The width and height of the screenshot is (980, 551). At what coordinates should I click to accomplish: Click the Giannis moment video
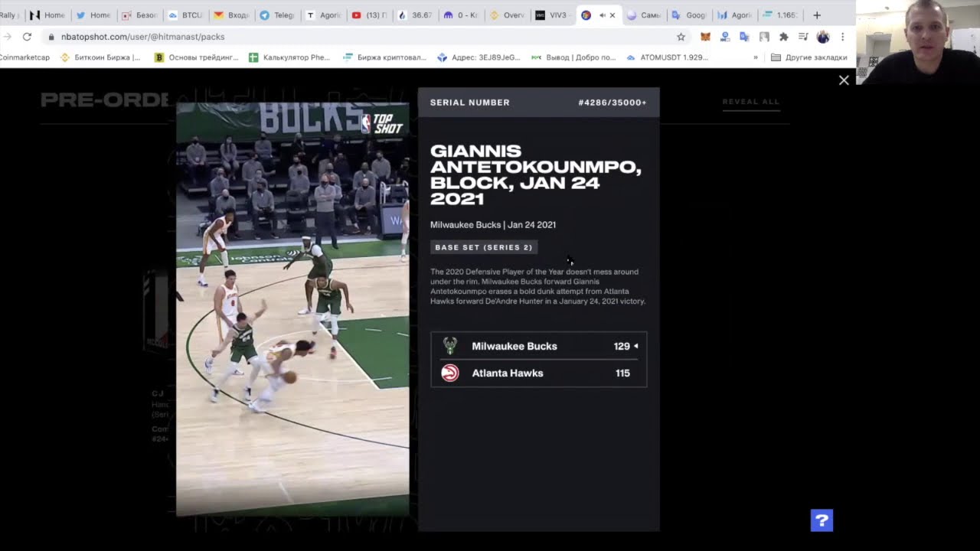pyautogui.click(x=292, y=309)
